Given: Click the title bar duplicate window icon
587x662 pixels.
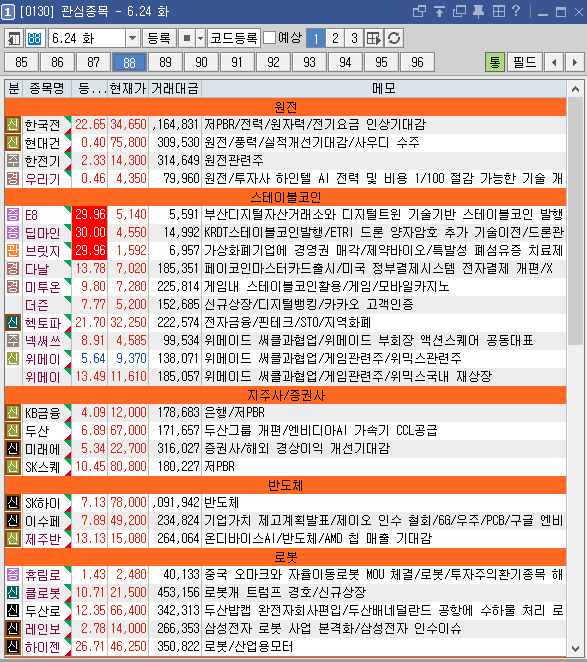Looking at the screenshot, I should click(x=459, y=11).
